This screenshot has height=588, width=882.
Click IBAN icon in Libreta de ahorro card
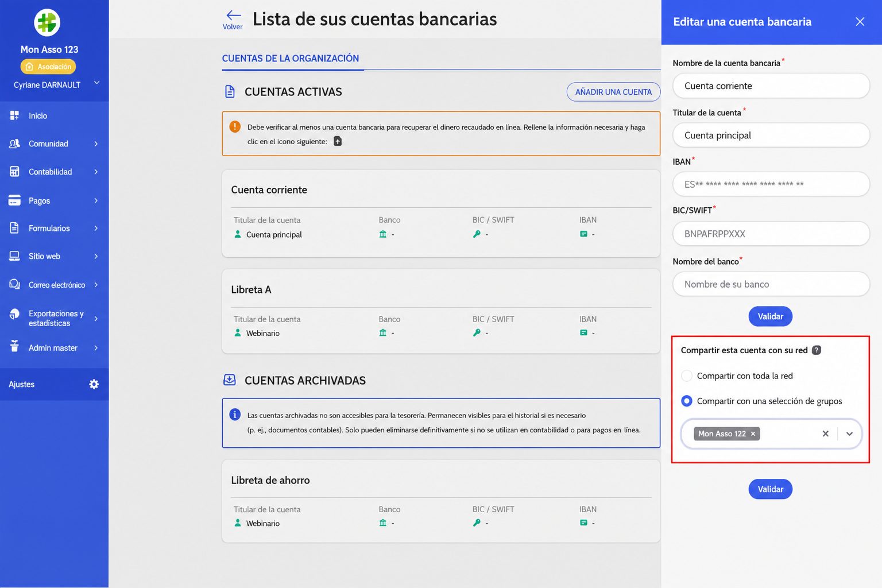tap(583, 523)
